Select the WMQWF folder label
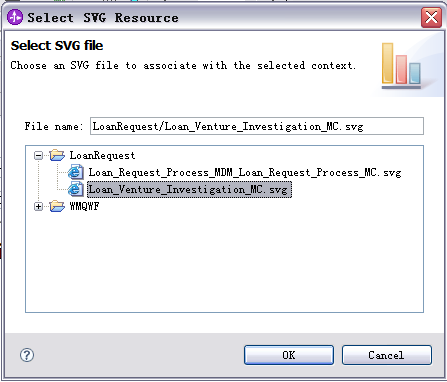The width and height of the screenshot is (447, 382). [x=84, y=206]
